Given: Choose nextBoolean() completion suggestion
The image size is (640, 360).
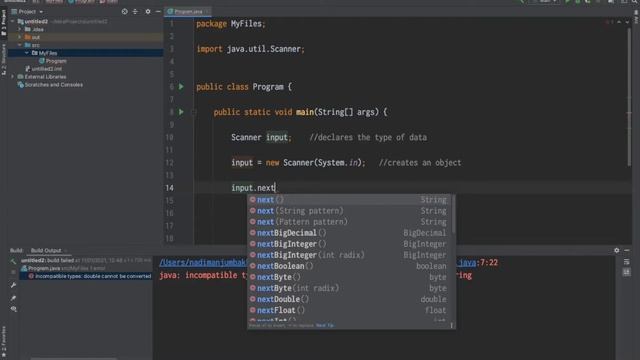Looking at the screenshot, I should (351, 266).
